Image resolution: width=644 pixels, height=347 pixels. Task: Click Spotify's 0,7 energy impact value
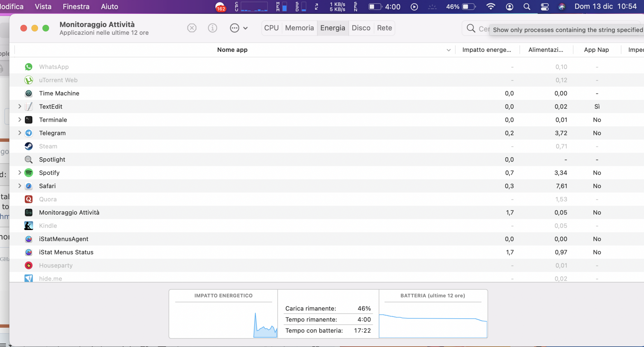[509, 173]
